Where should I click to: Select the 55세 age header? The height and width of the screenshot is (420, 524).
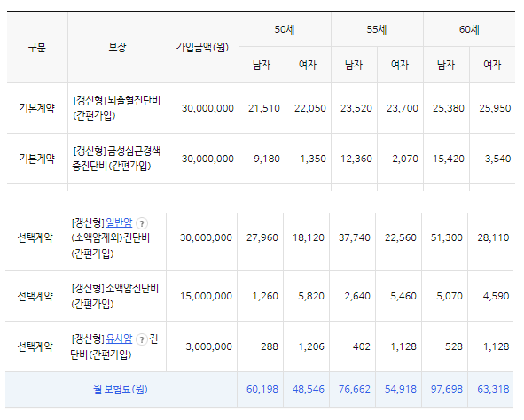377,29
